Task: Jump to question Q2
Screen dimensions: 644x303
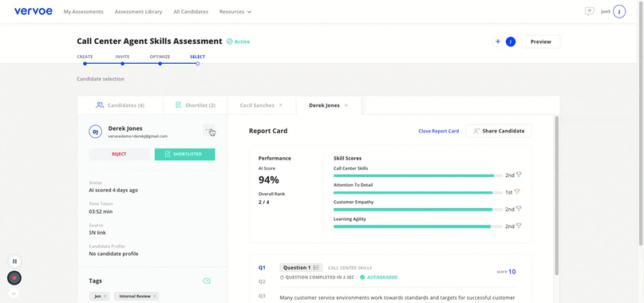Action: click(262, 281)
